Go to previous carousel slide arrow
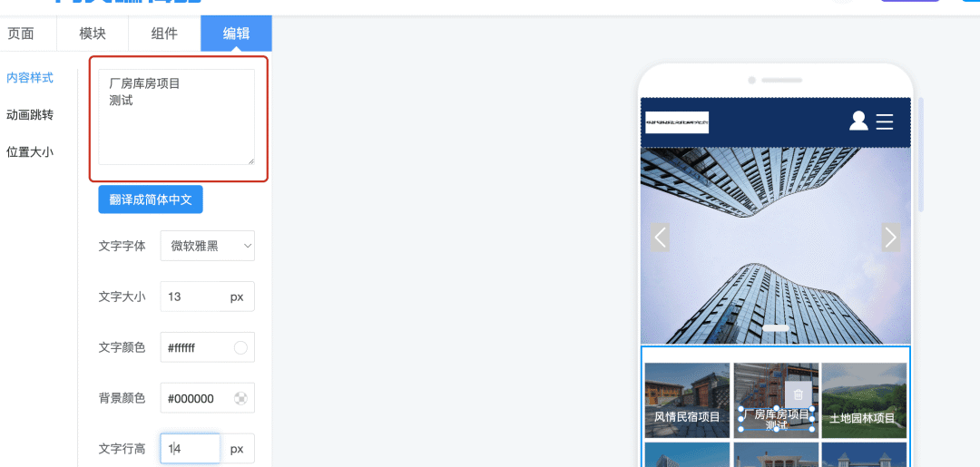980x467 pixels. pyautogui.click(x=660, y=238)
